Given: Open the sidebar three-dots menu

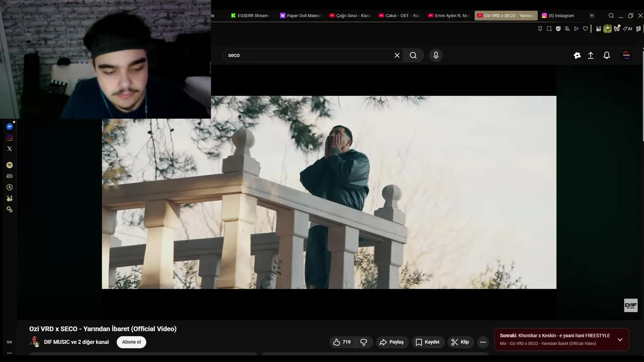Looking at the screenshot, I should coord(10,353).
